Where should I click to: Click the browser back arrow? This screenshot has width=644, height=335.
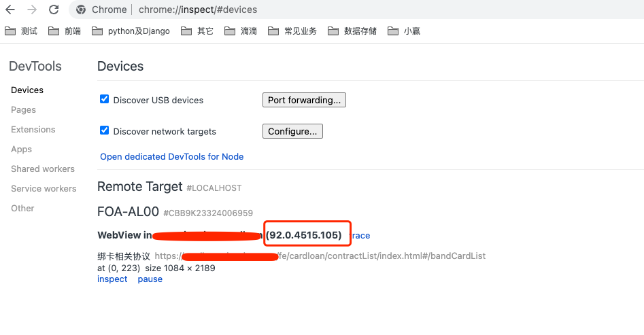click(10, 10)
